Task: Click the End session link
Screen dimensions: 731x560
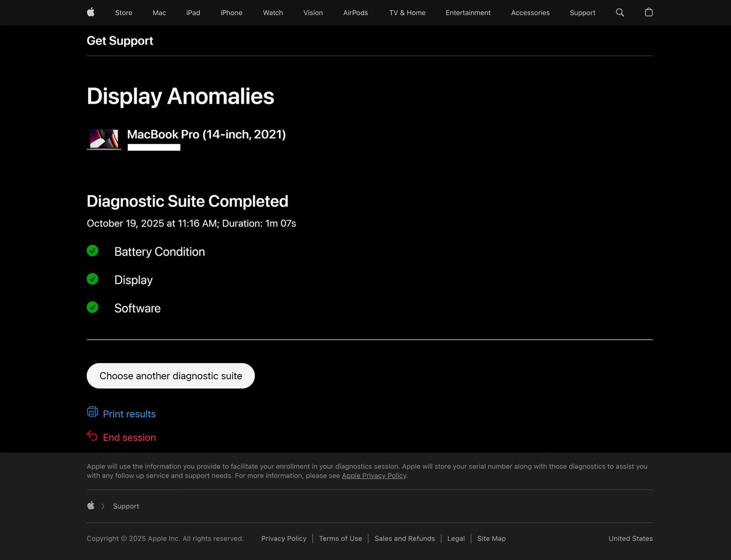Action: point(129,438)
